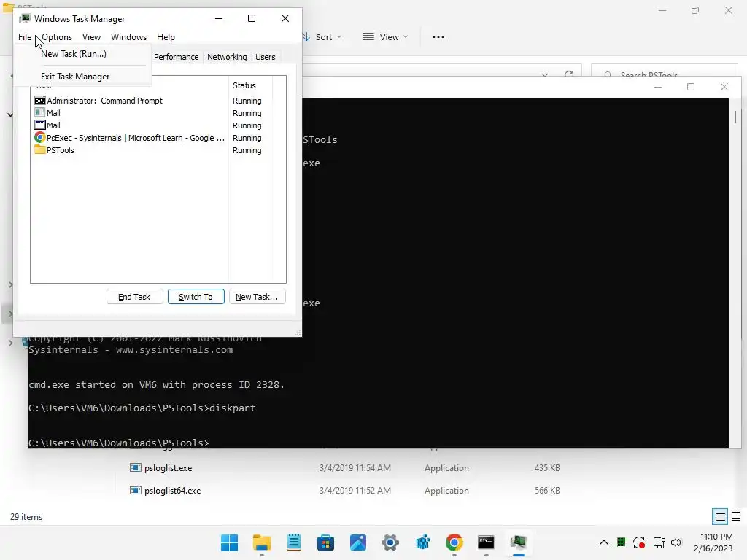Select the PSTools task in list
This screenshot has height=560, width=747.
pos(147,150)
